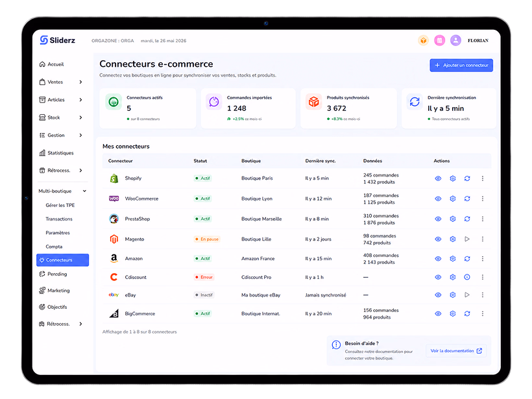The height and width of the screenshot is (399, 532).
Task: Open Statistiques in sidebar
Action: pos(56,152)
